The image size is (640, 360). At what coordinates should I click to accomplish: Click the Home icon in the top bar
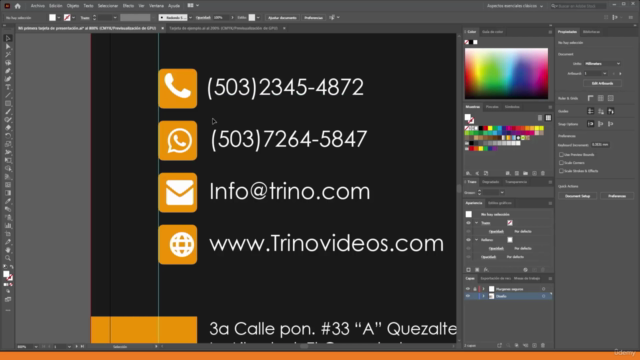point(18,6)
